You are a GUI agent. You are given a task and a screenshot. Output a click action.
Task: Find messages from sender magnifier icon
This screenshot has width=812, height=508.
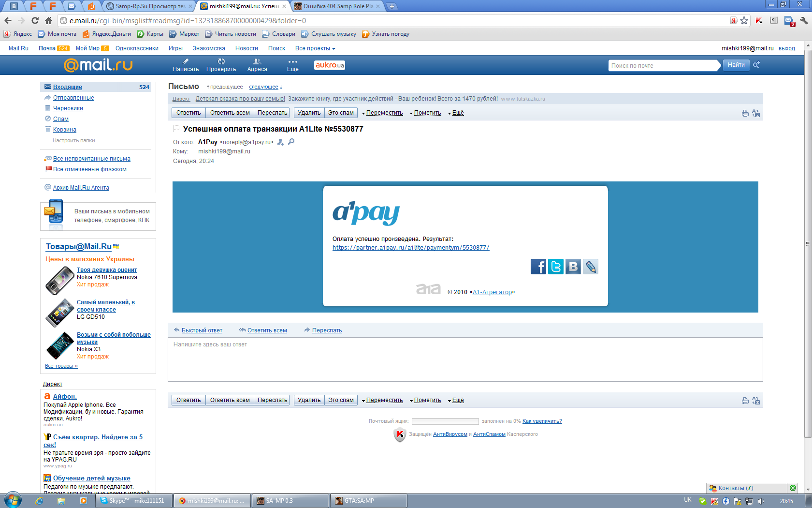[291, 142]
